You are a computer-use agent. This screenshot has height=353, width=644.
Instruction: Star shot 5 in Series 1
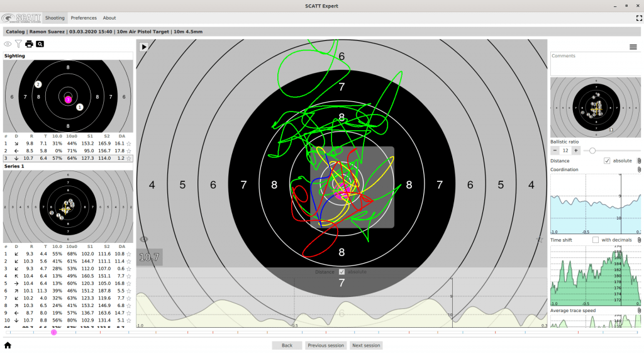coord(129,284)
